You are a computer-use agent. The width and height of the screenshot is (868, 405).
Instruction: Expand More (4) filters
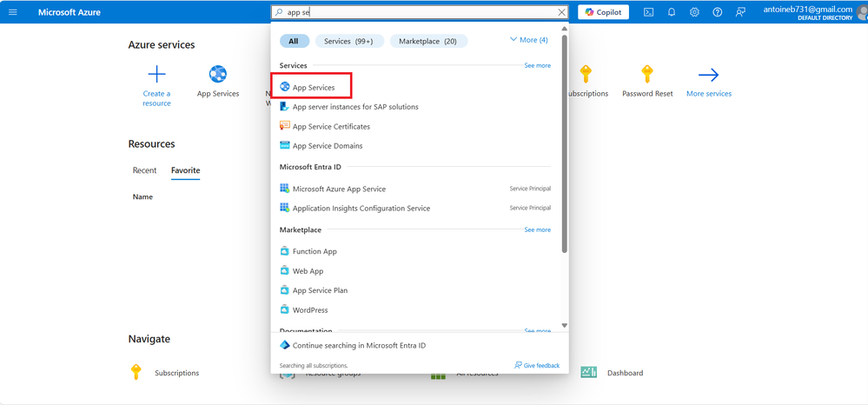[528, 40]
